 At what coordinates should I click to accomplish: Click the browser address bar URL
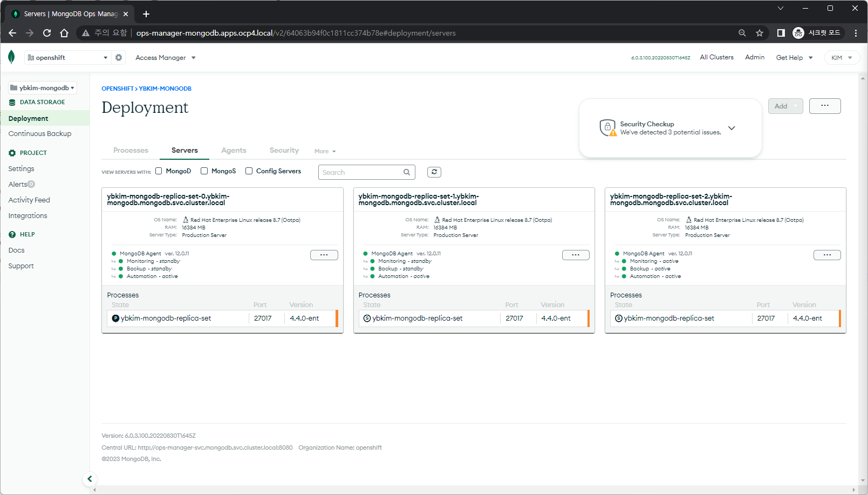(296, 33)
